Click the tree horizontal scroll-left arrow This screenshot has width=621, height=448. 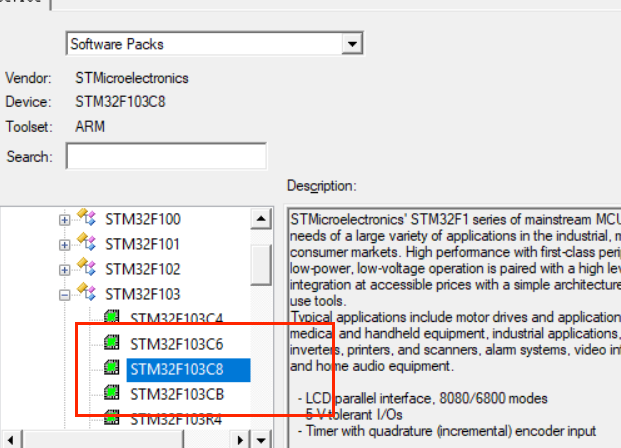click(10, 440)
